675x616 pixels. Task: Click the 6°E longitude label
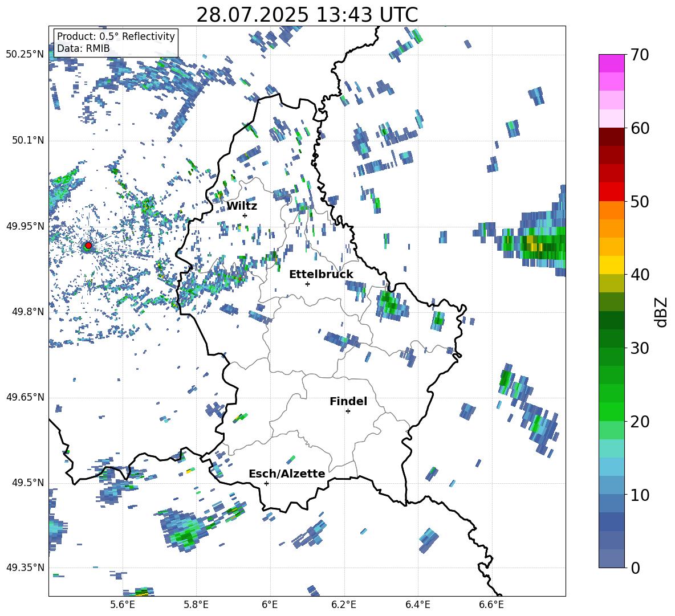click(270, 605)
